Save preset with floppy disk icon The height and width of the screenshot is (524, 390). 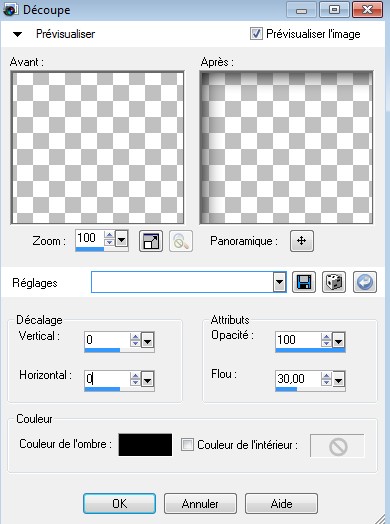304,282
